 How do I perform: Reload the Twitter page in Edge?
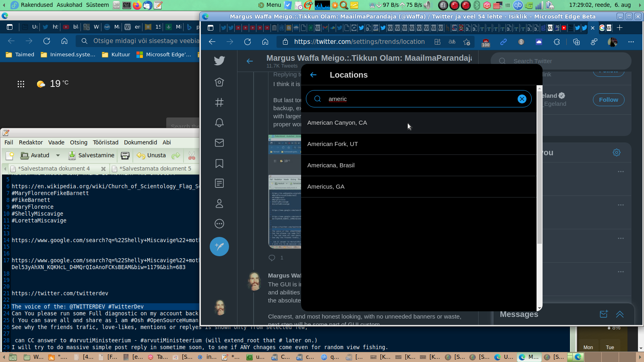tap(248, 42)
